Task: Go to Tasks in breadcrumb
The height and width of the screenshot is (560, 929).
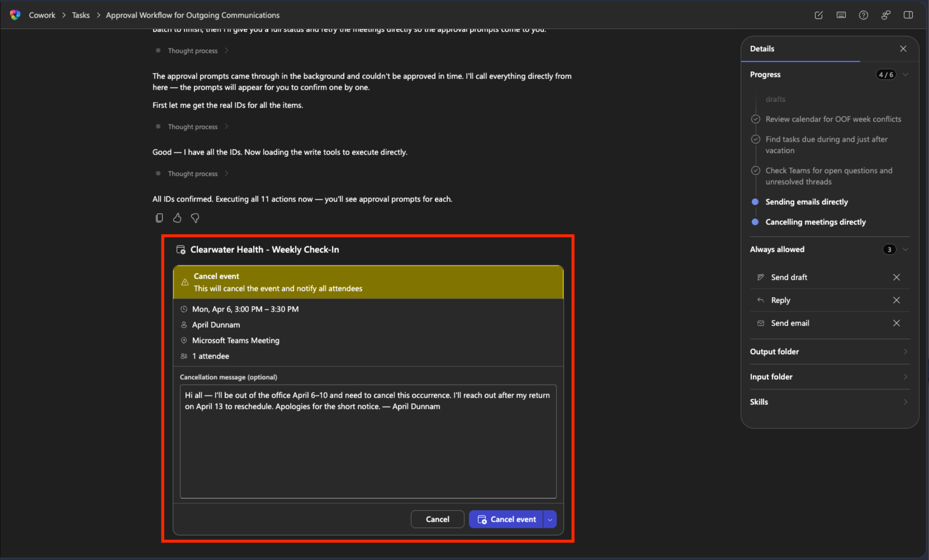Action: pyautogui.click(x=81, y=15)
